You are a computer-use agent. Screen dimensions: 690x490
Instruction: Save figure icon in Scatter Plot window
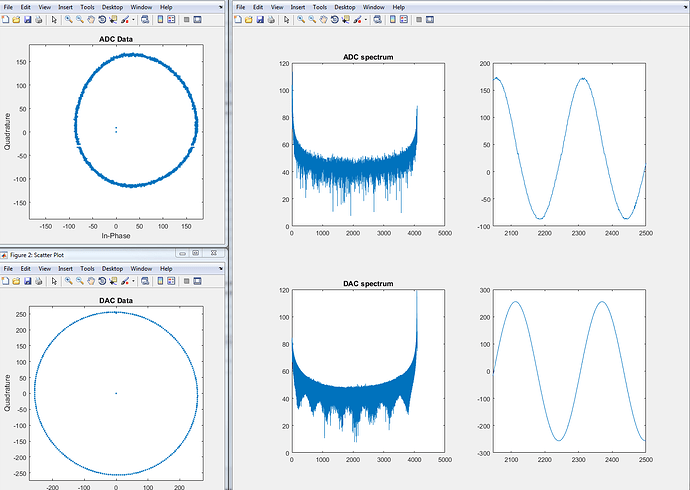(27, 281)
